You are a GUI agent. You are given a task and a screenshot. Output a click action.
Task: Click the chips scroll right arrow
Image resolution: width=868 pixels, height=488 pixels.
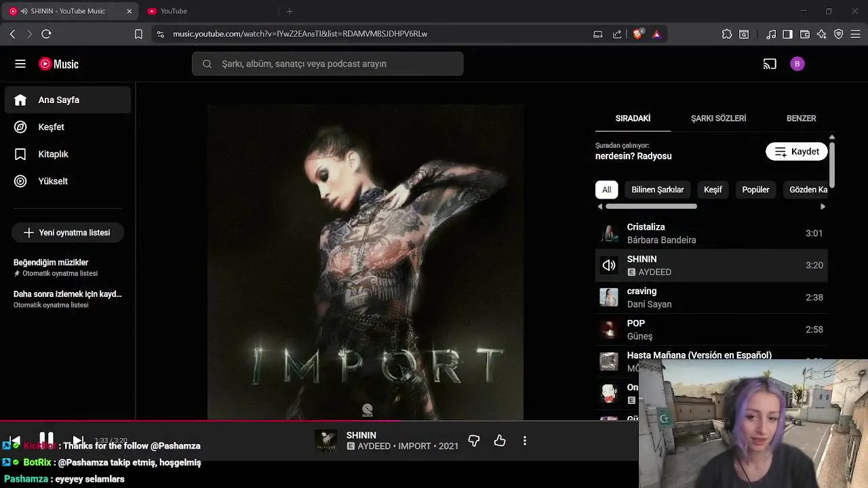pos(823,207)
